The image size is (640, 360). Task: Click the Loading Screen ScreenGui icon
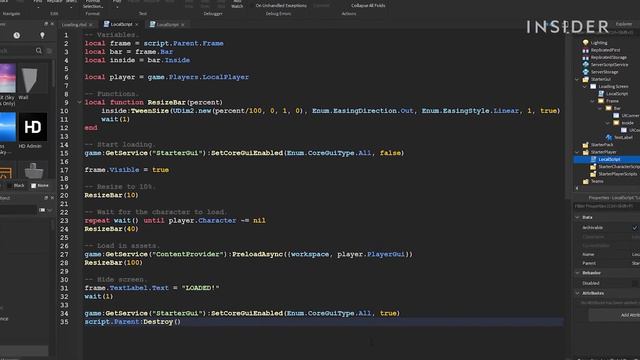pyautogui.click(x=593, y=87)
